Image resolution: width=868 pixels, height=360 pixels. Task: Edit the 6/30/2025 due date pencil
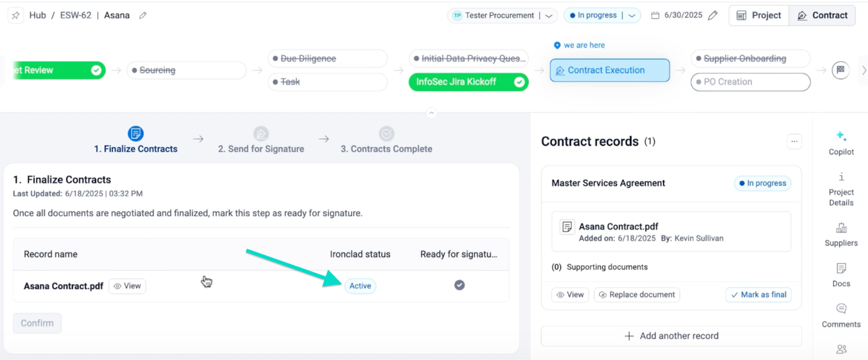(x=713, y=15)
